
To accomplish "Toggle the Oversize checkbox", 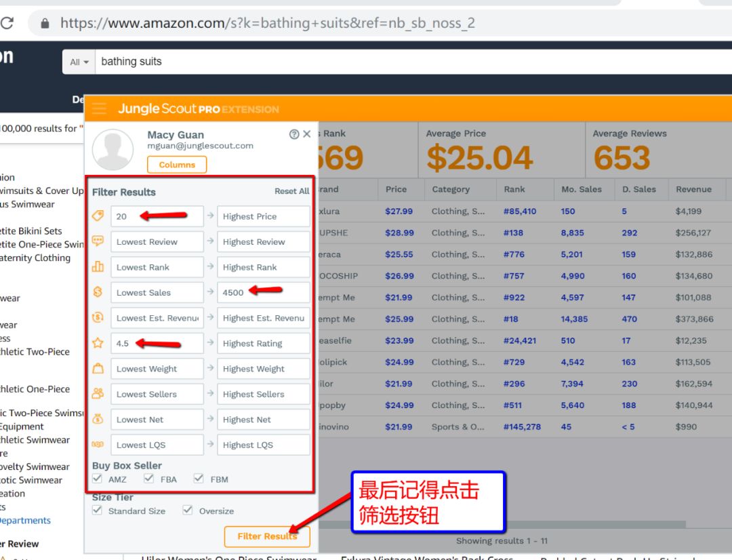I will coord(187,510).
